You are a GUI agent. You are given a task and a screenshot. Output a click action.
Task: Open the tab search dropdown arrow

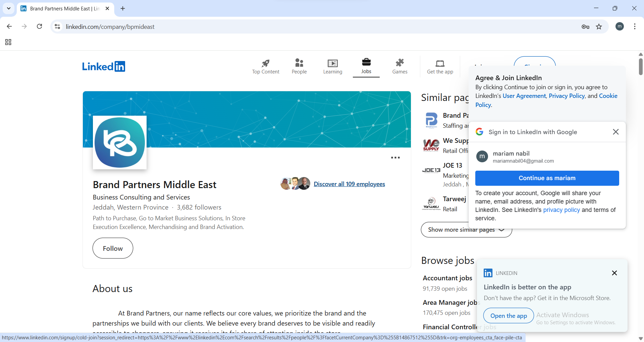click(x=9, y=8)
